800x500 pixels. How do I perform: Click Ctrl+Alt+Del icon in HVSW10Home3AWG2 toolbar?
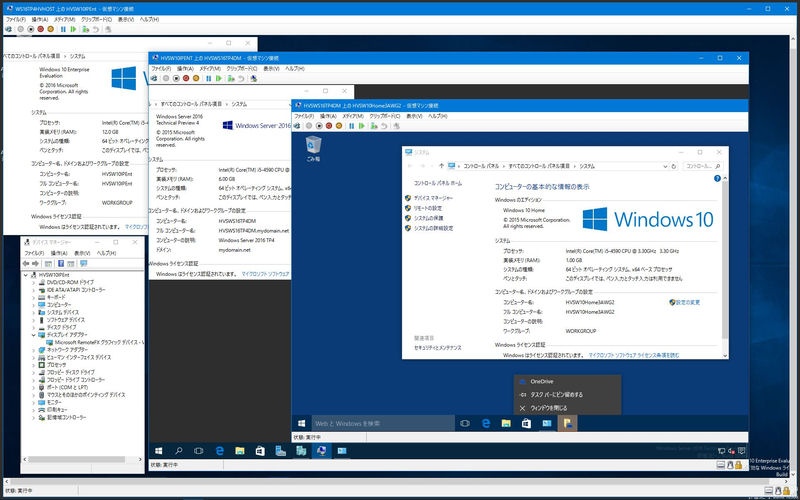coord(297,126)
